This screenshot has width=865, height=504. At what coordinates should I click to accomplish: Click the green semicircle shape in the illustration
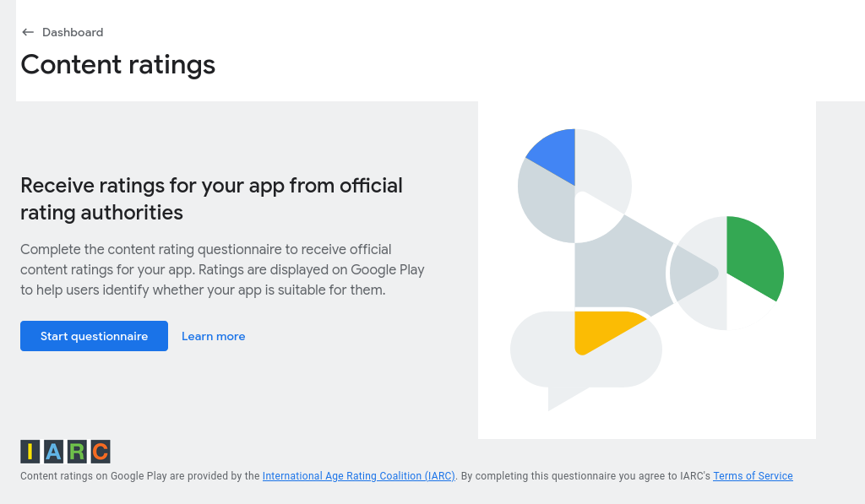point(753,256)
